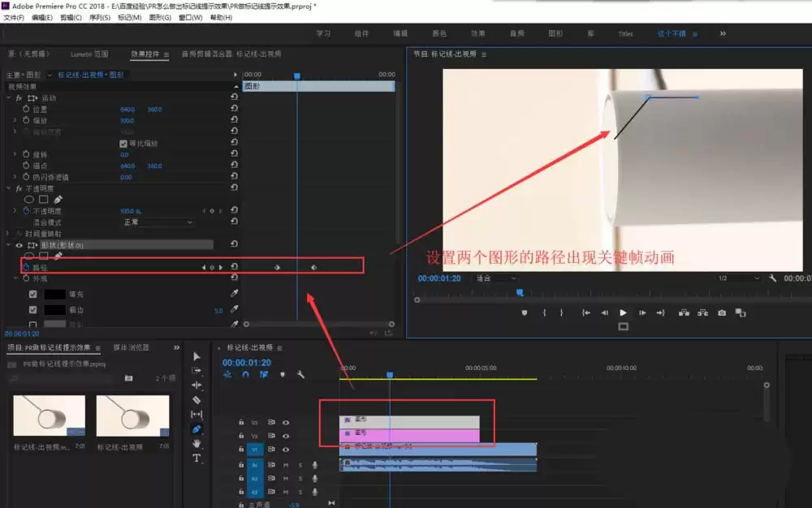Open timeline settings wrench icon

coord(300,375)
